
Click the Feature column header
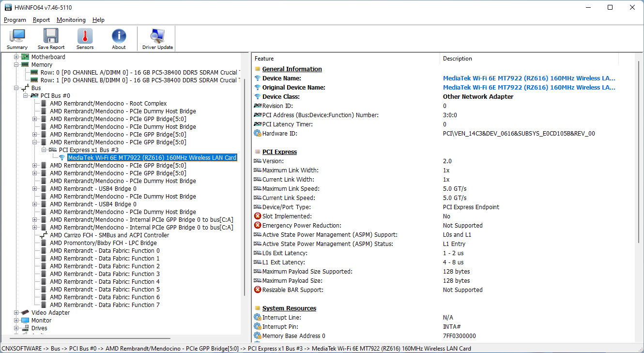tap(346, 59)
